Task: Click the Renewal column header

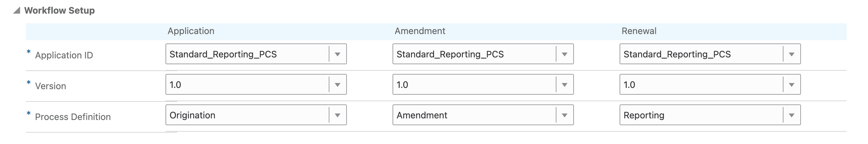Action: pyautogui.click(x=639, y=31)
